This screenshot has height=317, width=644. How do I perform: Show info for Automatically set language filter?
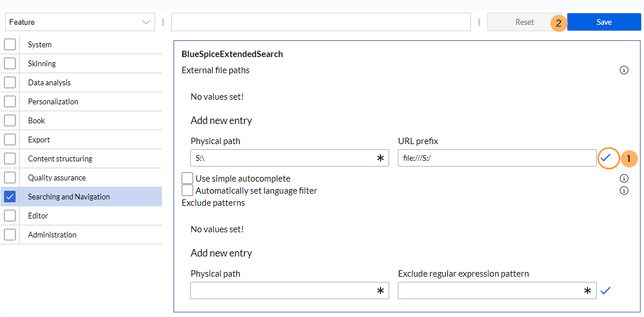624,191
